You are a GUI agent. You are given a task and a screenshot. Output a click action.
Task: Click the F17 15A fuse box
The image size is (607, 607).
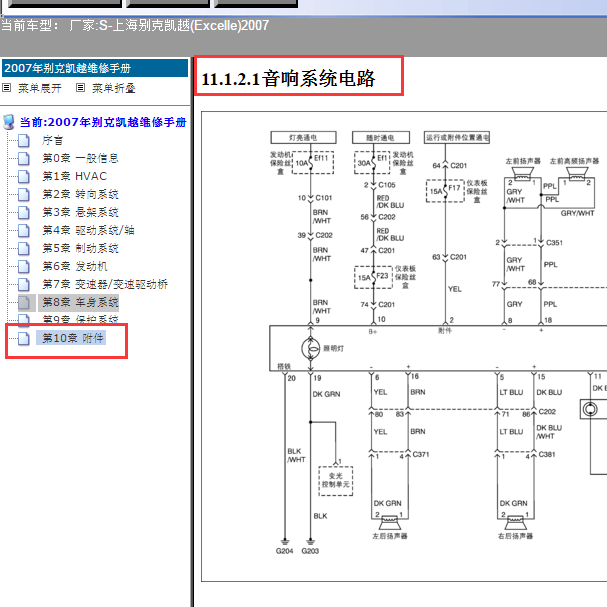point(445,191)
